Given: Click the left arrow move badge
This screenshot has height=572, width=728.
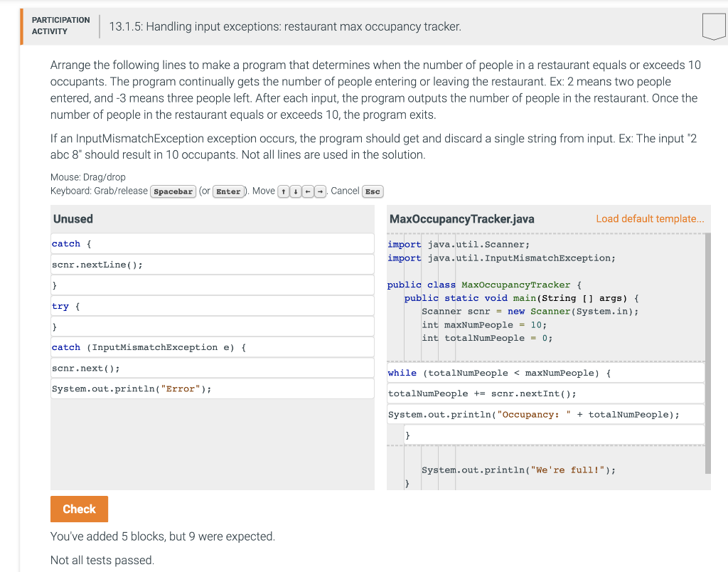Looking at the screenshot, I should 309,191.
